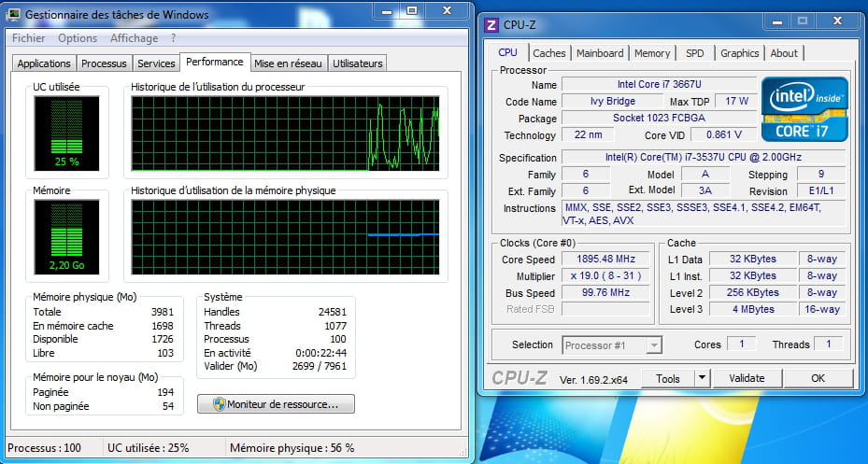Switch to the Processus tab
The height and width of the screenshot is (464, 868).
(x=104, y=63)
